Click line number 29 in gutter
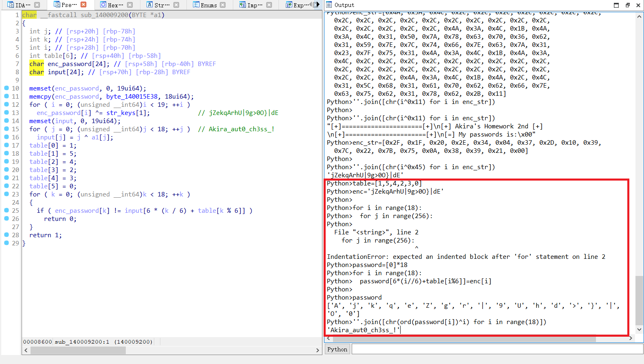The image size is (644, 364). 15,243
